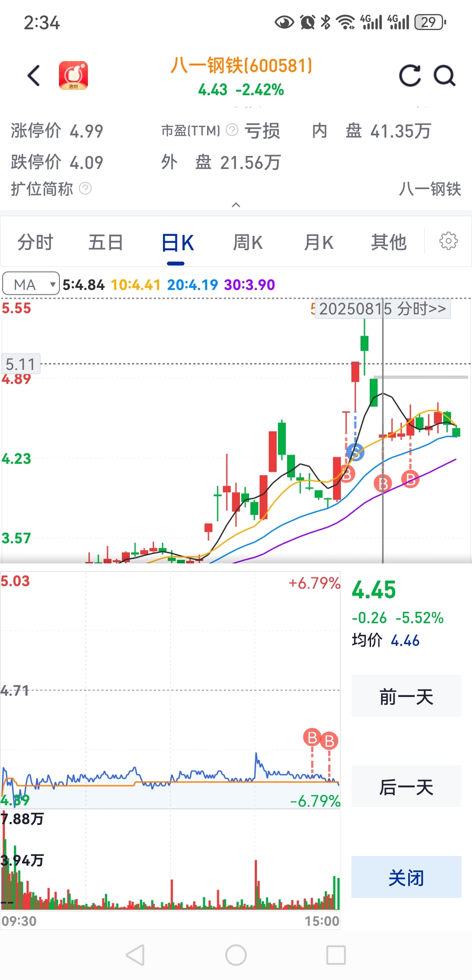
Task: Tap MA20 value 20:4.19
Action: 192,285
